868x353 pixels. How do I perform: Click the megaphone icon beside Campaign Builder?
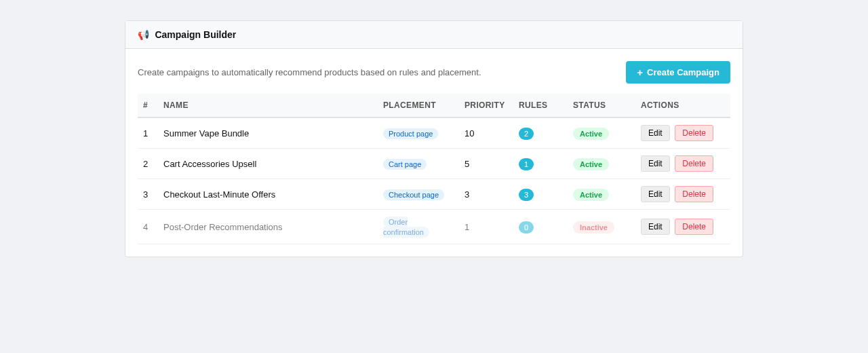click(144, 35)
